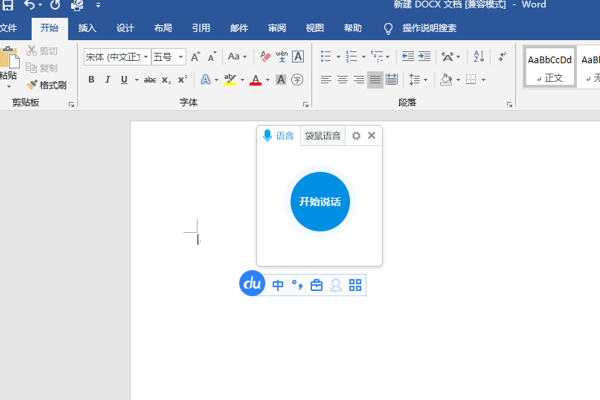The width and height of the screenshot is (600, 400).
Task: Toggle Subscript formatting
Action: (x=166, y=80)
